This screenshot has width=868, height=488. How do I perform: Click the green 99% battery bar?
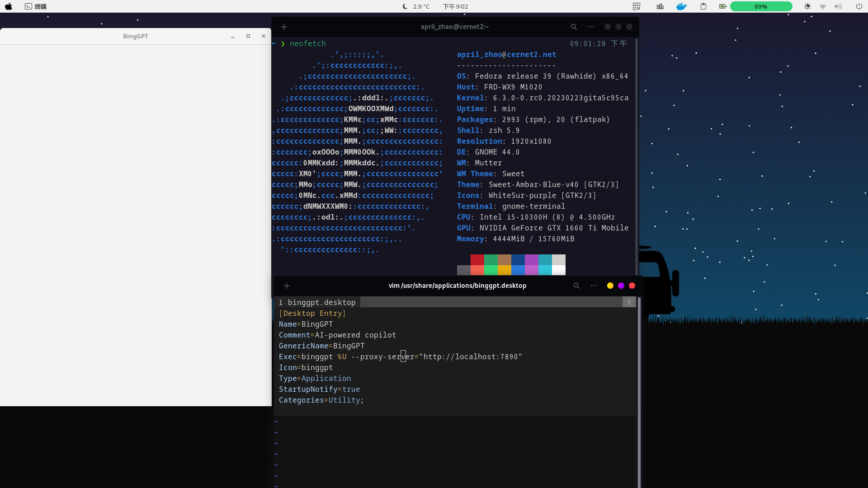[761, 6]
